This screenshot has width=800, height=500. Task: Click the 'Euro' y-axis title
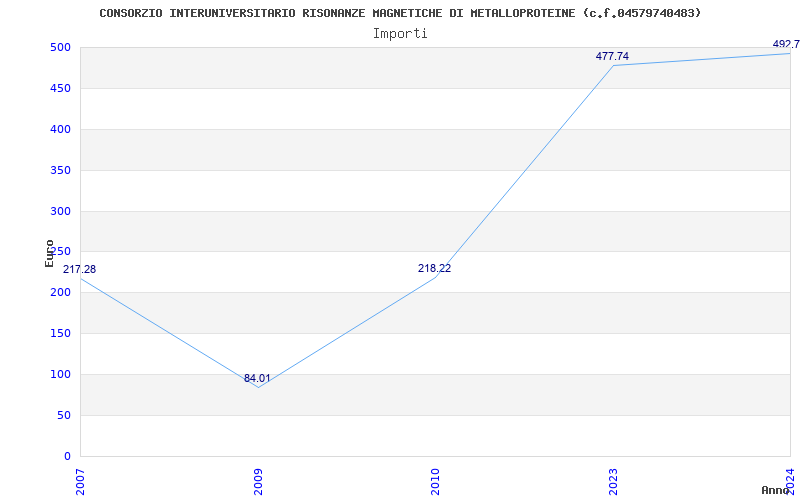pyautogui.click(x=49, y=253)
